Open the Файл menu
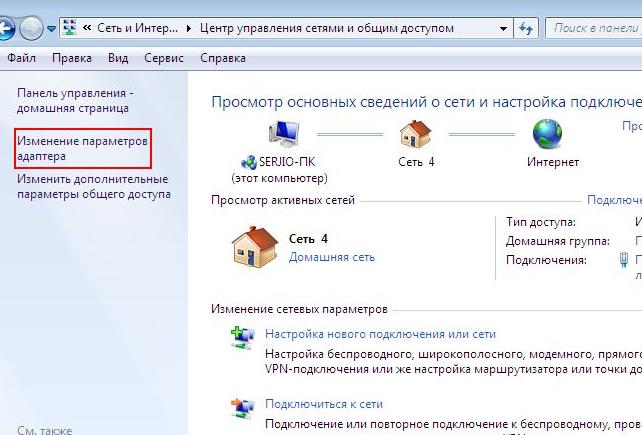 (21, 58)
